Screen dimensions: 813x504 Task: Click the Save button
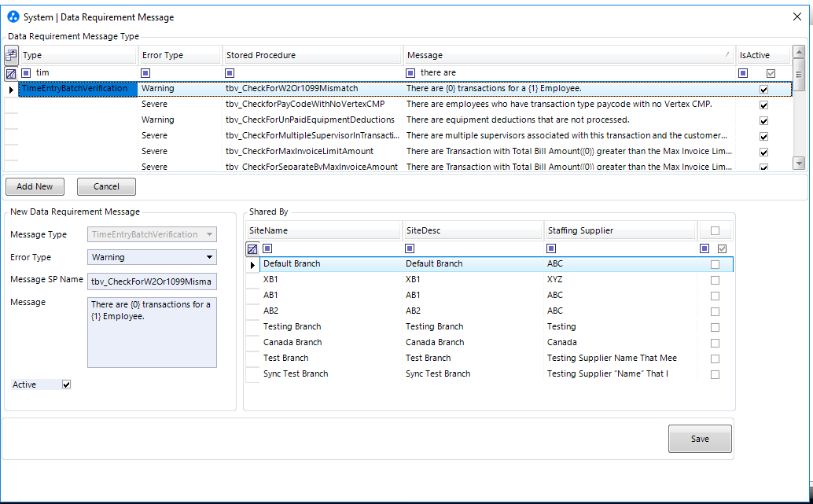tap(700, 439)
